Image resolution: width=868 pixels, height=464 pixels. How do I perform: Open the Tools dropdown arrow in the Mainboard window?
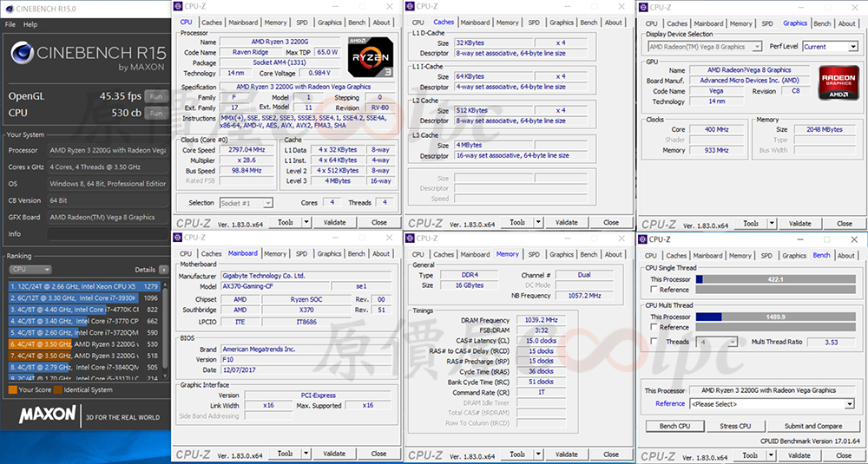click(x=306, y=454)
